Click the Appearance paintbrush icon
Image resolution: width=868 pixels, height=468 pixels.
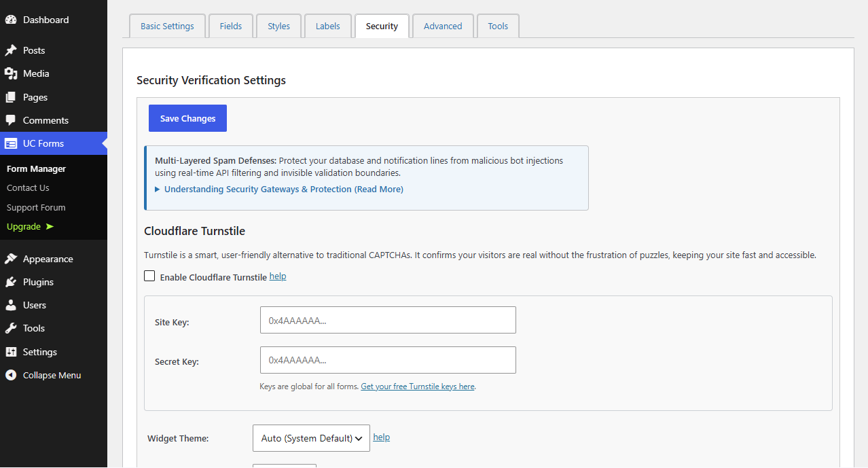click(11, 259)
